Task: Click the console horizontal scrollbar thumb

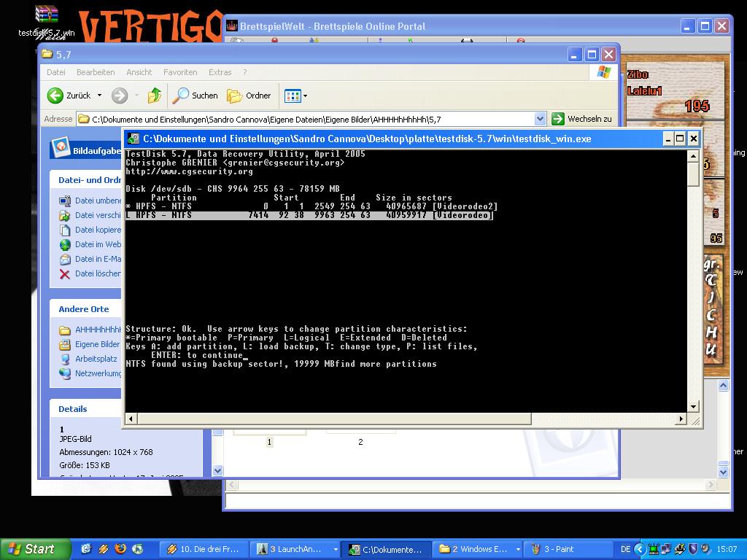Action: tap(334, 419)
